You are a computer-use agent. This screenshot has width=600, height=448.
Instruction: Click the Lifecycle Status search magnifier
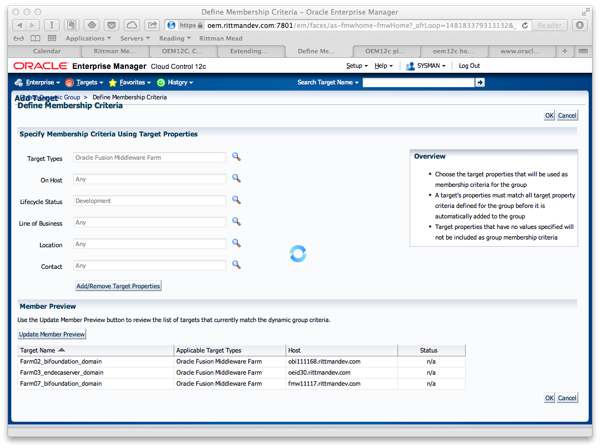tap(236, 200)
